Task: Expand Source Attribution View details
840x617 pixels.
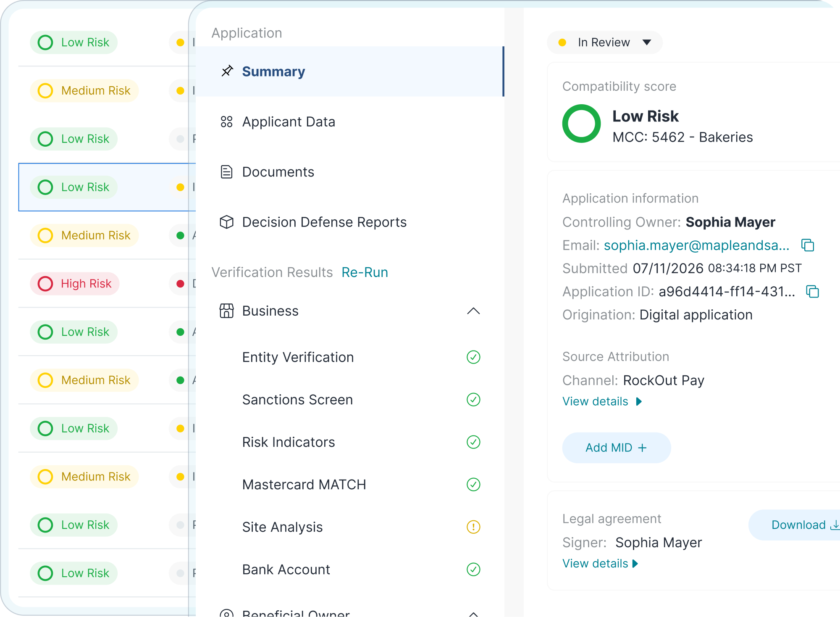Action: click(x=602, y=401)
